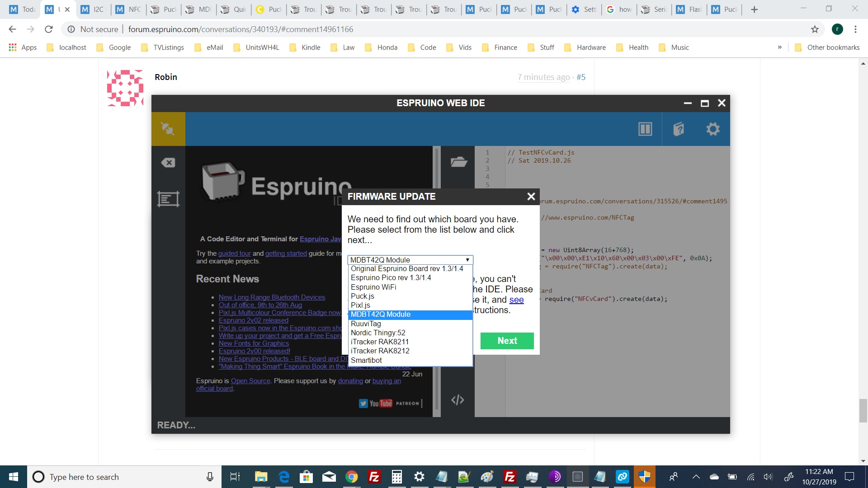This screenshot has height=488, width=868.
Task: Click the volume speaker tray icon
Action: (x=768, y=477)
